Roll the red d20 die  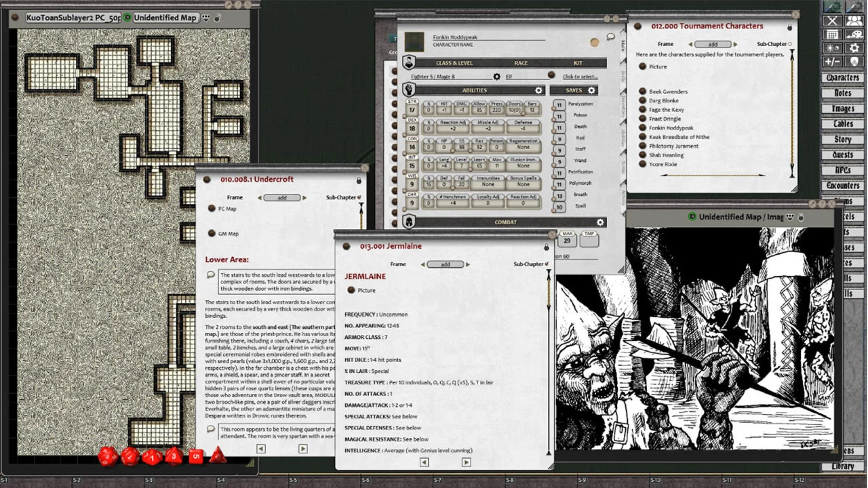coord(108,456)
